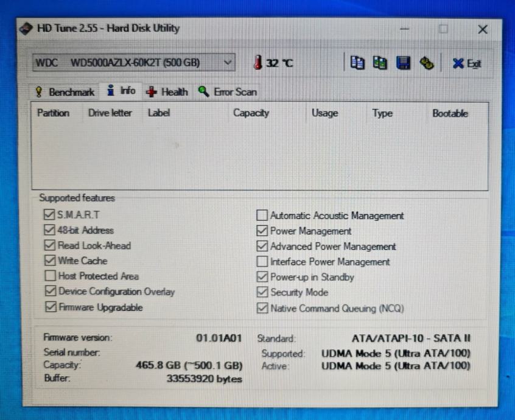Toggle the Write Cache checkbox
Image resolution: width=515 pixels, height=420 pixels.
(50, 261)
